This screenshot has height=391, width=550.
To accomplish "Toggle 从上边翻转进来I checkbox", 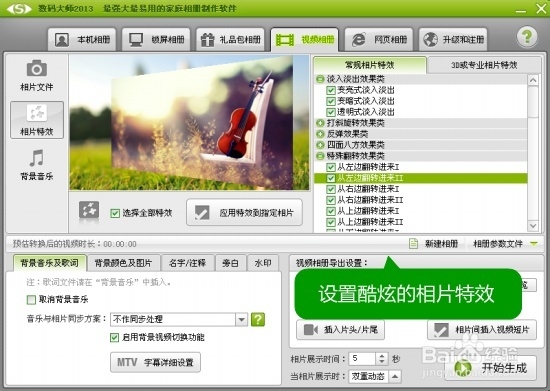I will [330, 211].
